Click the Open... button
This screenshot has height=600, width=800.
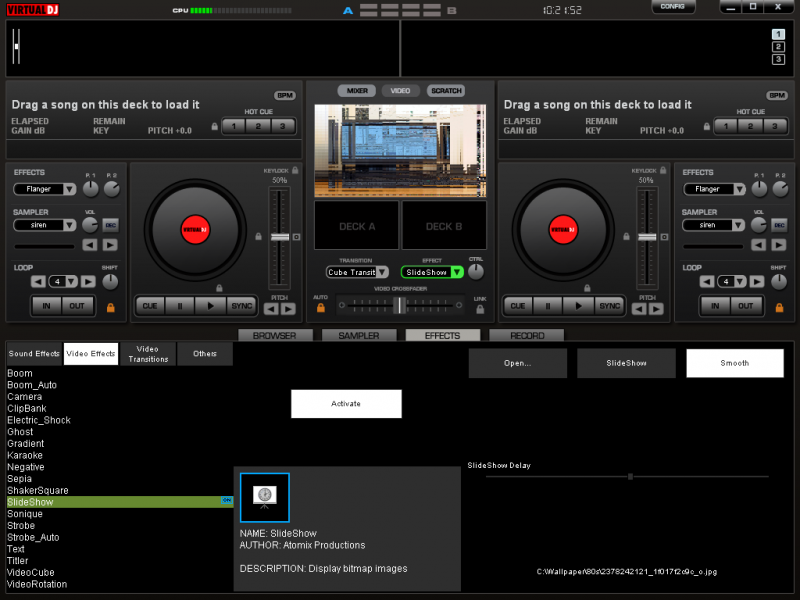517,363
